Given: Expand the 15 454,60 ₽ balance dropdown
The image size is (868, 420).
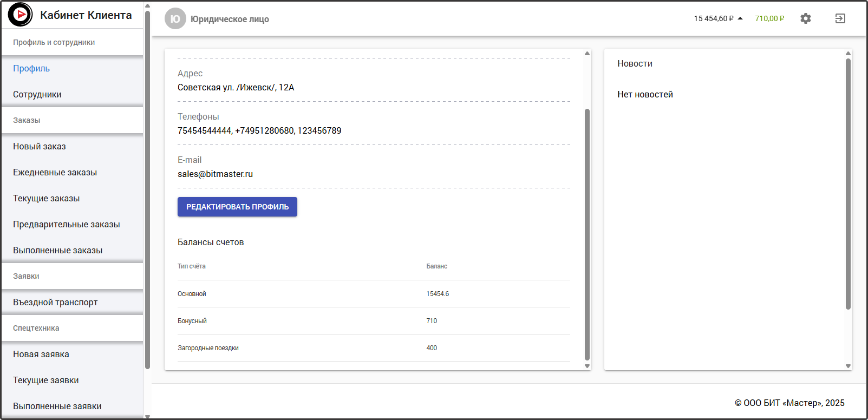Looking at the screenshot, I should point(718,18).
